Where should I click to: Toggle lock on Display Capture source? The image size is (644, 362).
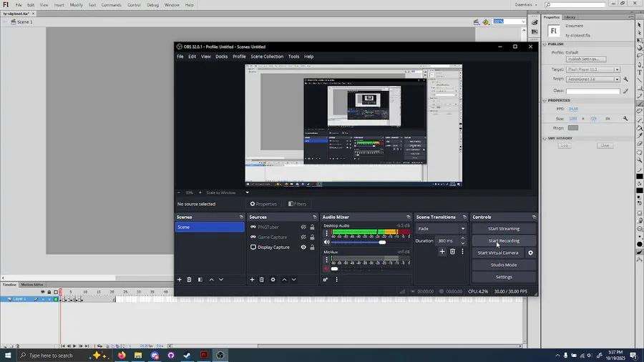(x=312, y=247)
